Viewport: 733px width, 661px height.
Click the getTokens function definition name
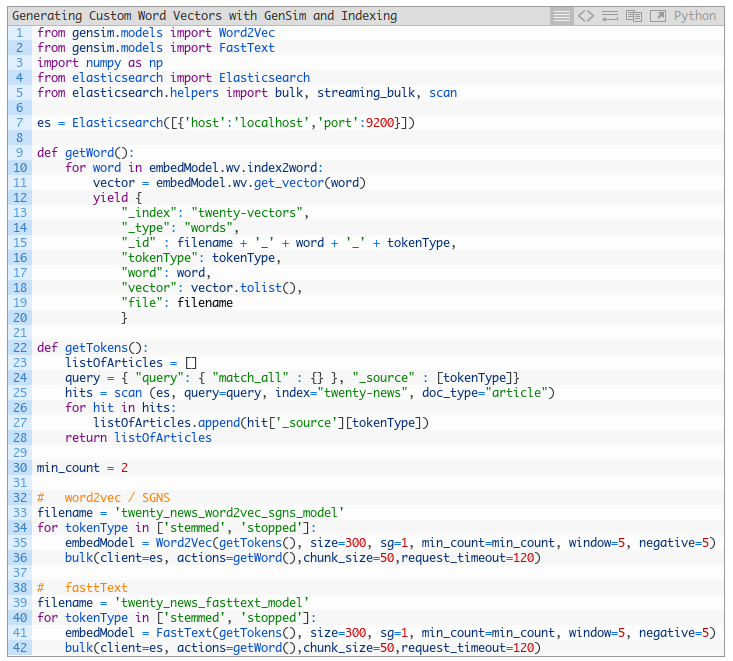pyautogui.click(x=98, y=348)
